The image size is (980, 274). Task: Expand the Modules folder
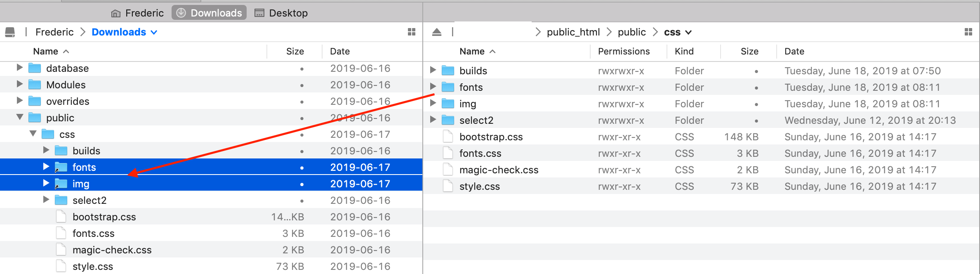coord(19,84)
